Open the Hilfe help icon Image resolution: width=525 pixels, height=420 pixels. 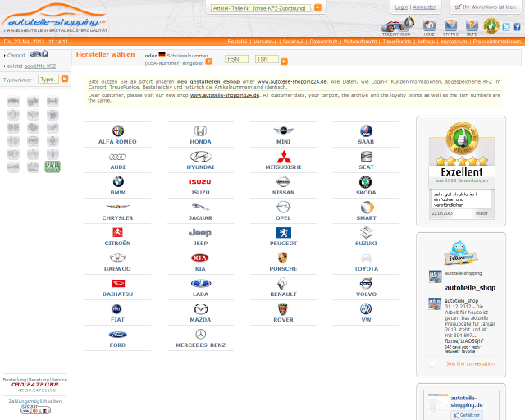click(x=472, y=27)
